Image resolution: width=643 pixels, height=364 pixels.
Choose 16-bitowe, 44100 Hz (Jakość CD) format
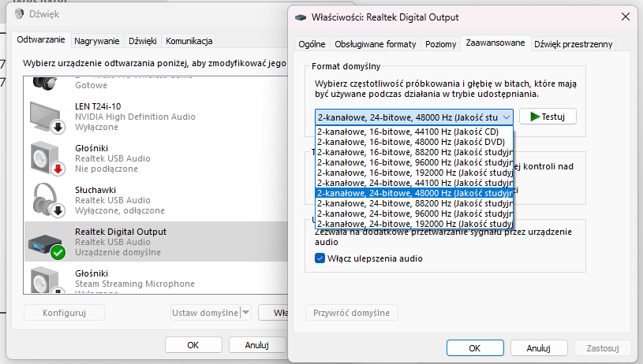pos(414,132)
